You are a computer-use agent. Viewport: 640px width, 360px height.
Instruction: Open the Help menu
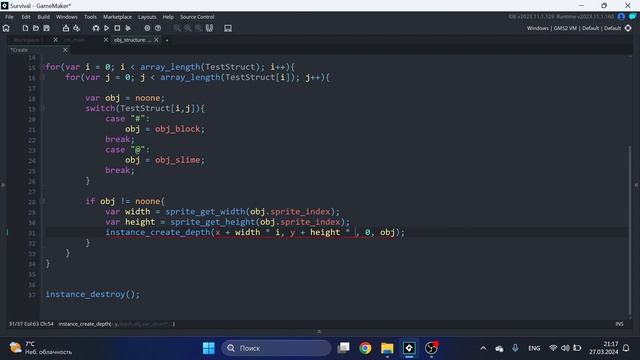168,17
